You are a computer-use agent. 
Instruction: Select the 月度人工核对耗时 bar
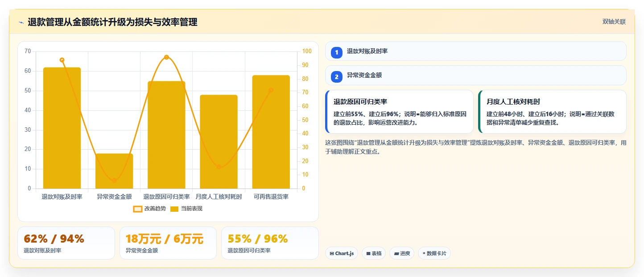219,142
